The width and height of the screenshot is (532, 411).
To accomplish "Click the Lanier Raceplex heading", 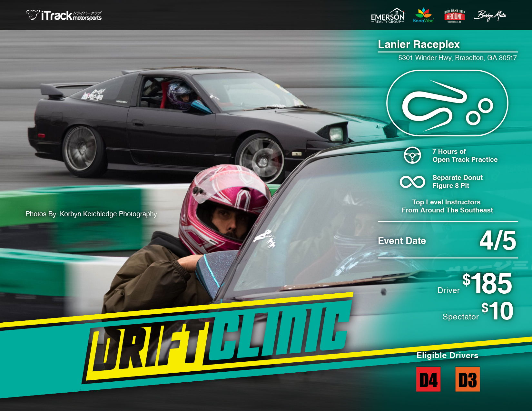I will (419, 44).
